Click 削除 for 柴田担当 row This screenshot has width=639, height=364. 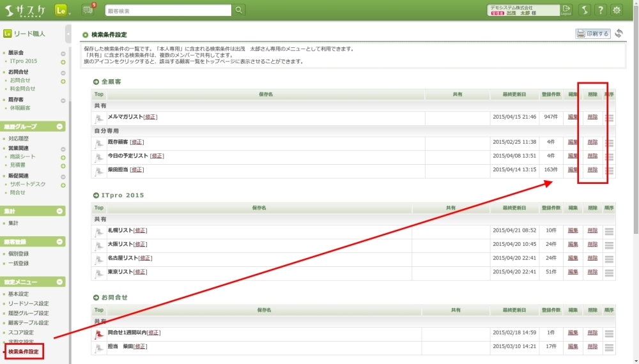point(592,170)
